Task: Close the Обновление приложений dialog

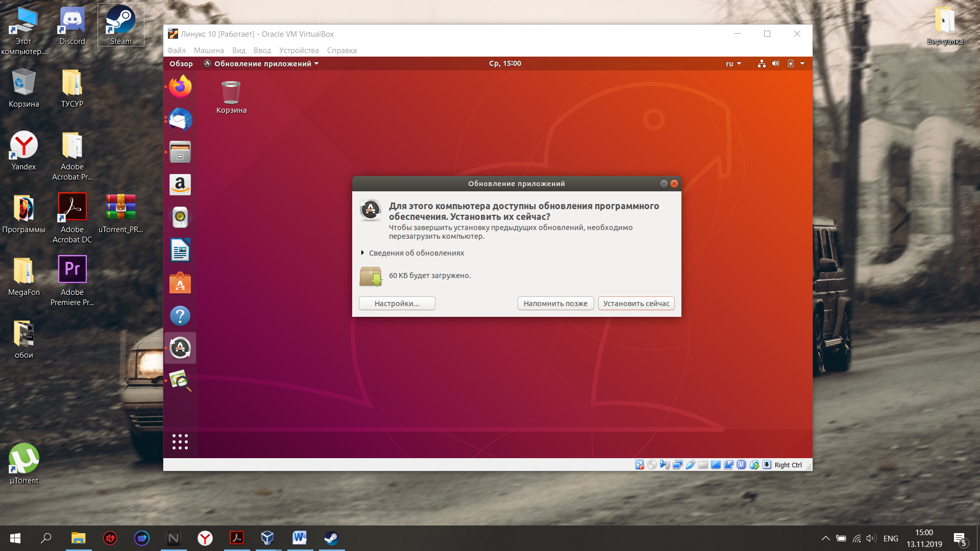Action: [674, 184]
